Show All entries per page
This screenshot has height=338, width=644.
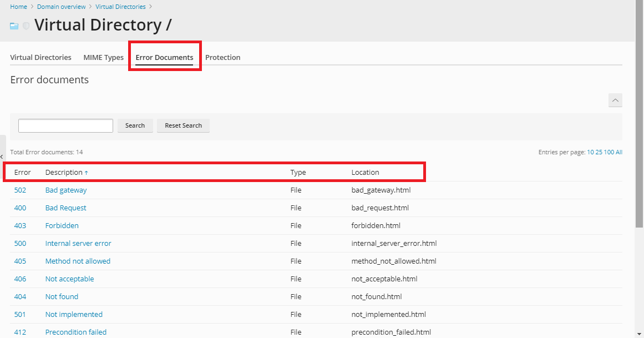click(x=618, y=152)
